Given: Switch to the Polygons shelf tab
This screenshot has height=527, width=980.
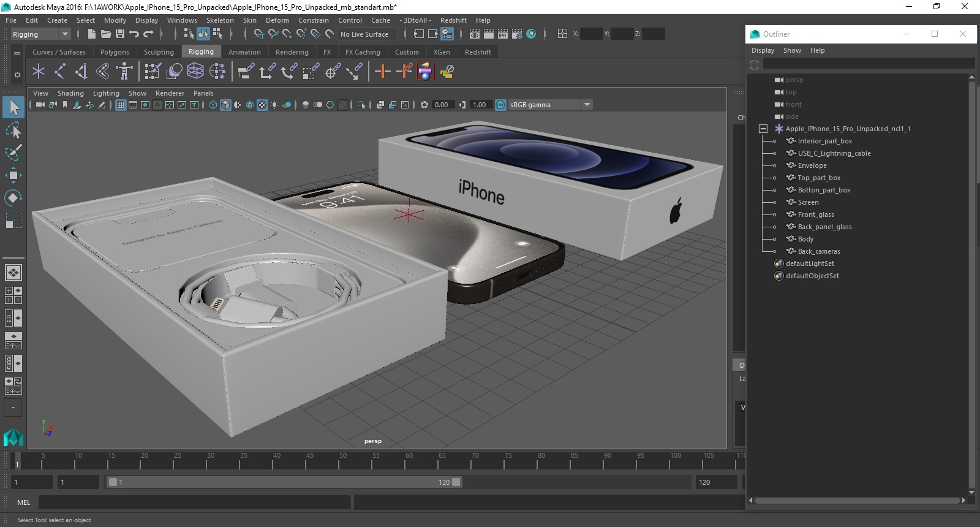Looking at the screenshot, I should (x=115, y=52).
